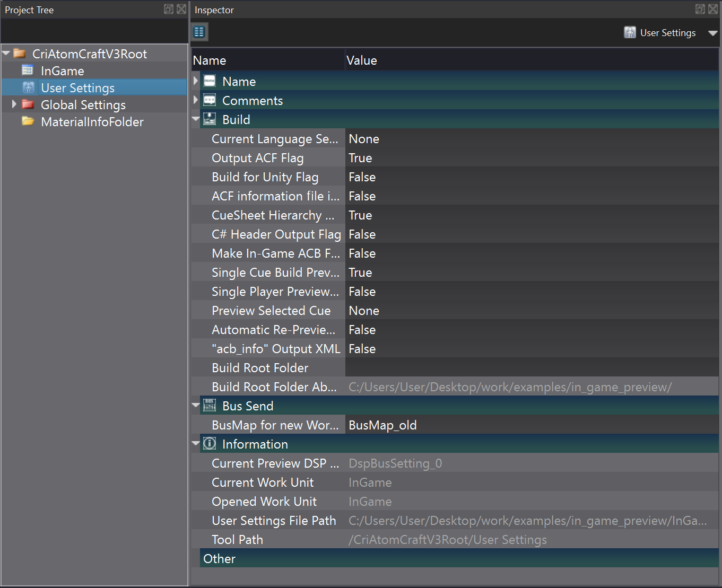Select Global Settings in Project Tree
The width and height of the screenshot is (722, 588).
coord(83,104)
